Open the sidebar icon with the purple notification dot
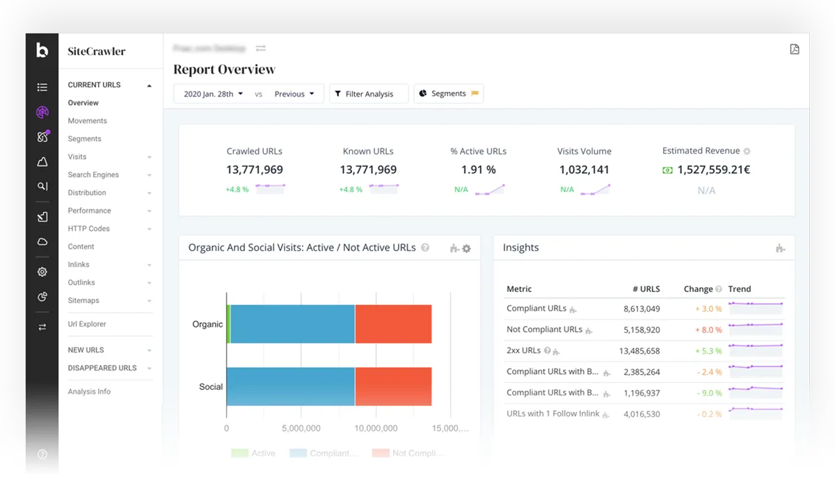The width and height of the screenshot is (835, 504). 42,136
